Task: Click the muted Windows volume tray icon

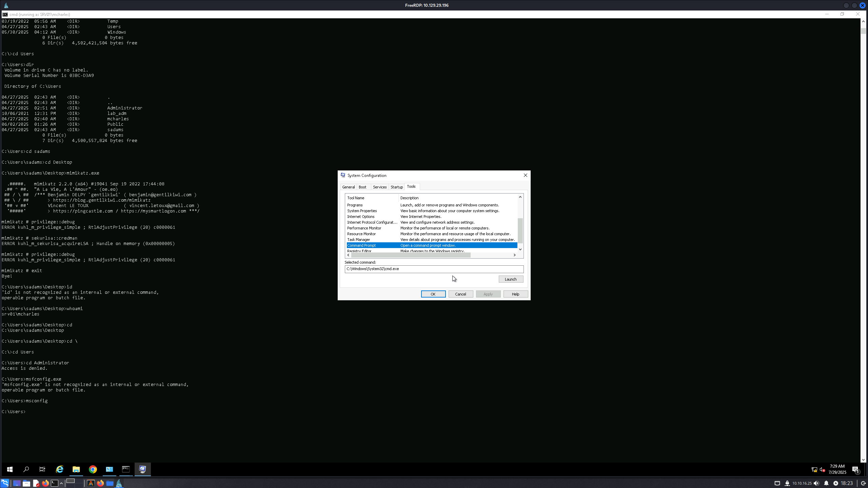Action: tap(822, 469)
